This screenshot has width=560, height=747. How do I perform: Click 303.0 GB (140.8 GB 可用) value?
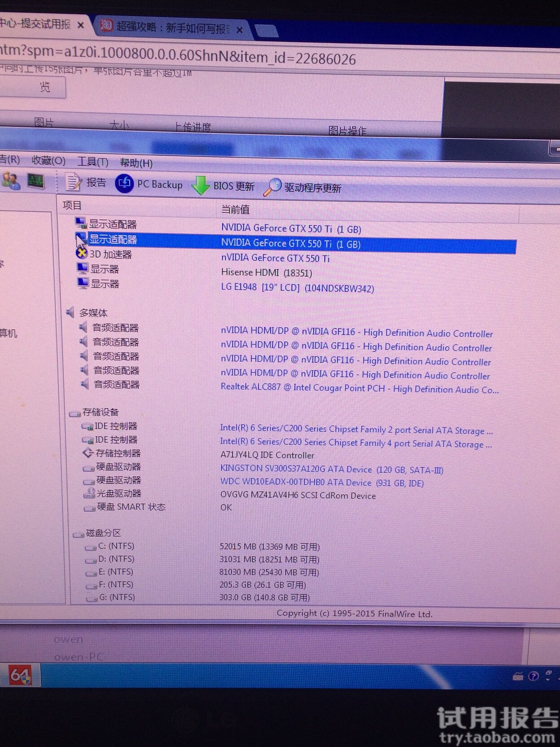click(264, 597)
